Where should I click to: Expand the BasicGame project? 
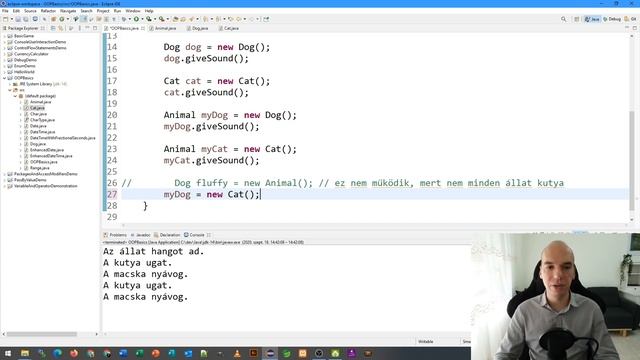coord(4,36)
